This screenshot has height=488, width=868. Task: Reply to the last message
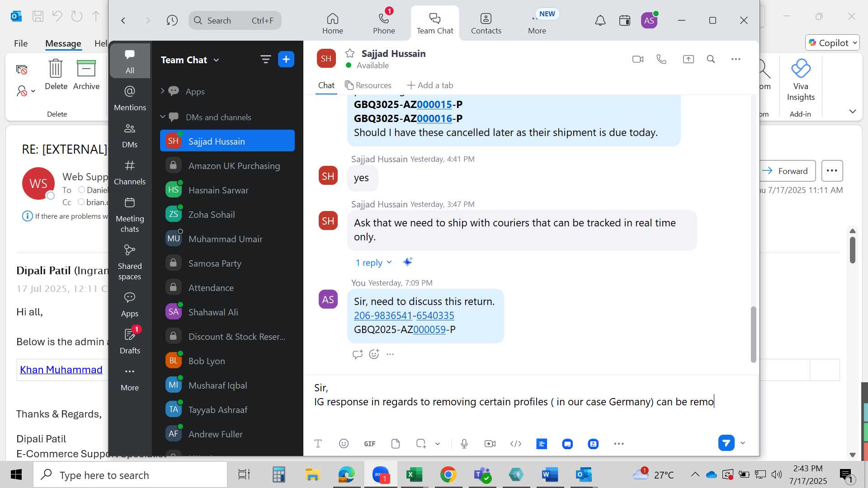coord(358,354)
